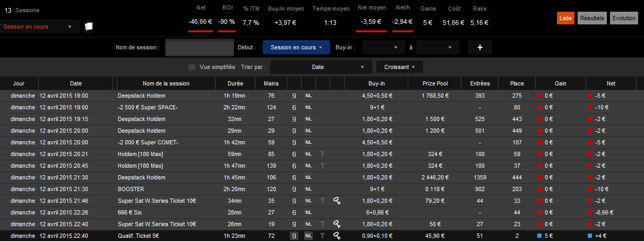Click the 7,7 % ITM value
This screenshot has height=241, width=644.
pyautogui.click(x=251, y=23)
